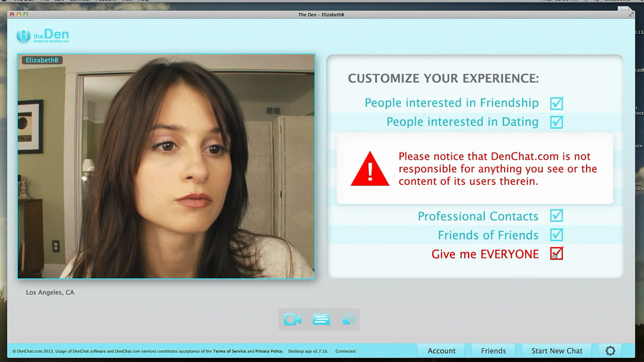The height and width of the screenshot is (362, 644).
Task: Open the Terms of Service link
Action: (x=229, y=351)
